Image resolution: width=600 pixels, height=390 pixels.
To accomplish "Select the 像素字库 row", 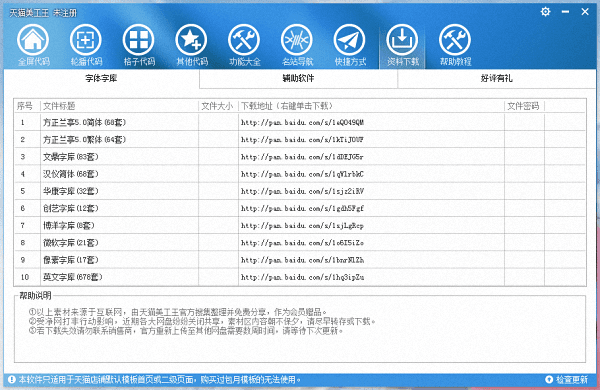I will (x=300, y=260).
